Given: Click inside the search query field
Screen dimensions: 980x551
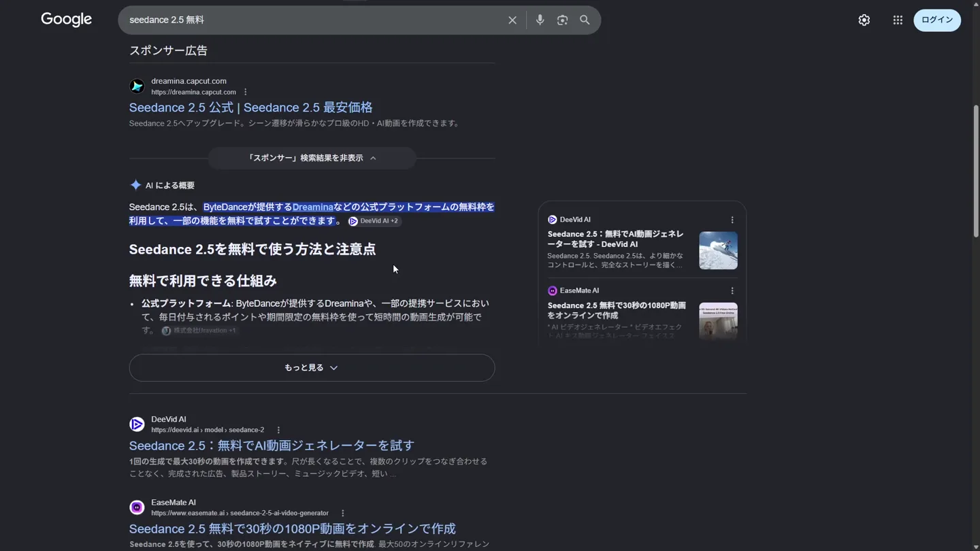Looking at the screenshot, I should 313,20.
